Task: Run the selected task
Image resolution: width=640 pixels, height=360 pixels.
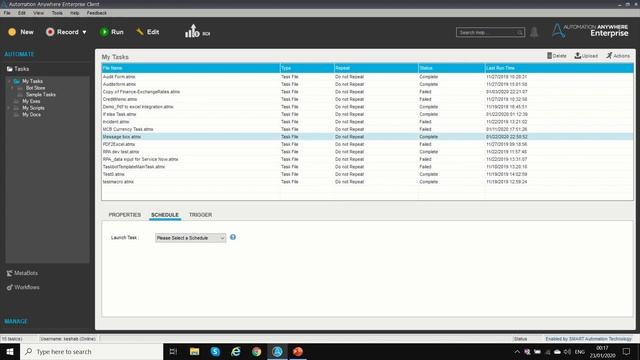Action: [111, 32]
